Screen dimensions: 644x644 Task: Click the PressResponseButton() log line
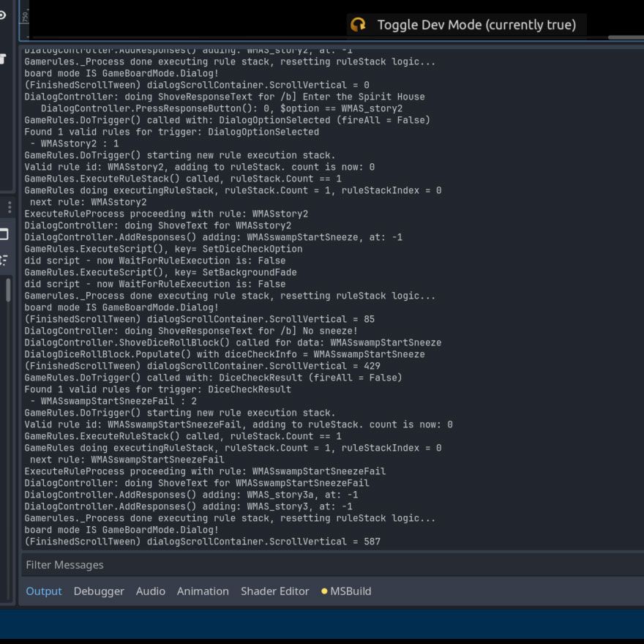coord(221,108)
